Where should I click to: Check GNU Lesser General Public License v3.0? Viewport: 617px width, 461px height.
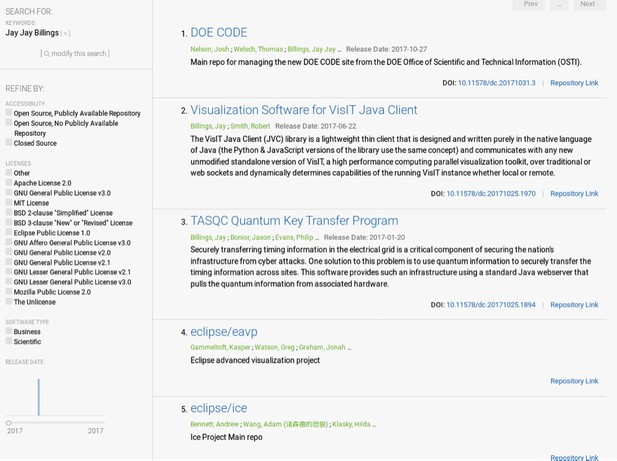click(x=9, y=282)
